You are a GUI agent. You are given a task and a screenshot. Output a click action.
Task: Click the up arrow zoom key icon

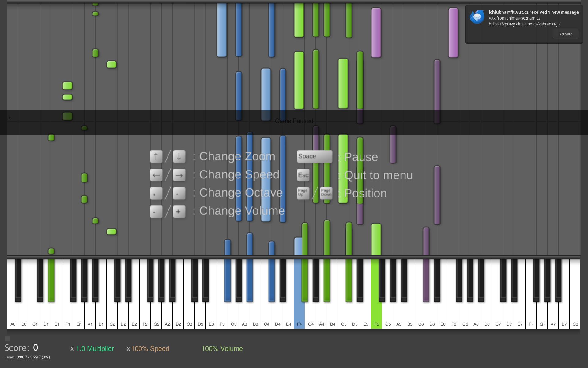click(x=156, y=156)
